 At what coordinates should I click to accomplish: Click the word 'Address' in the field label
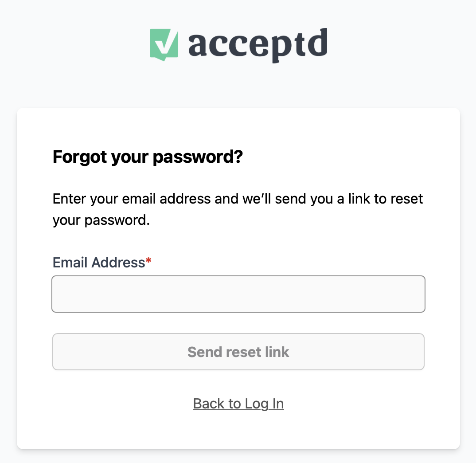[118, 263]
